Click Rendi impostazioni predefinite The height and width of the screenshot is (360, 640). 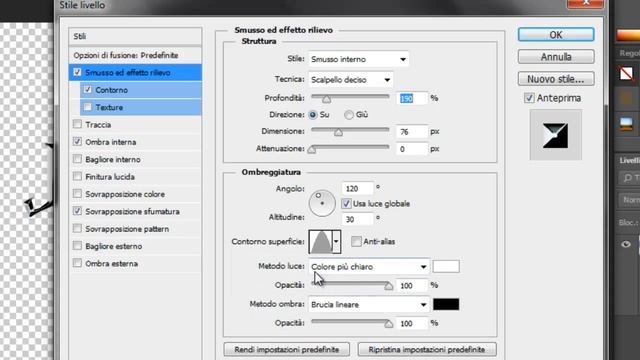coord(287,350)
